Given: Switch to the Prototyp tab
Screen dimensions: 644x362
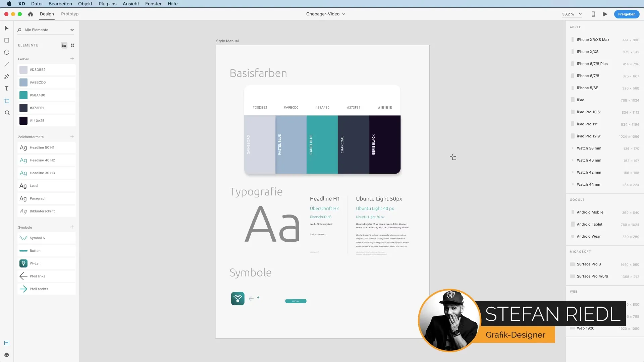Looking at the screenshot, I should [x=70, y=14].
